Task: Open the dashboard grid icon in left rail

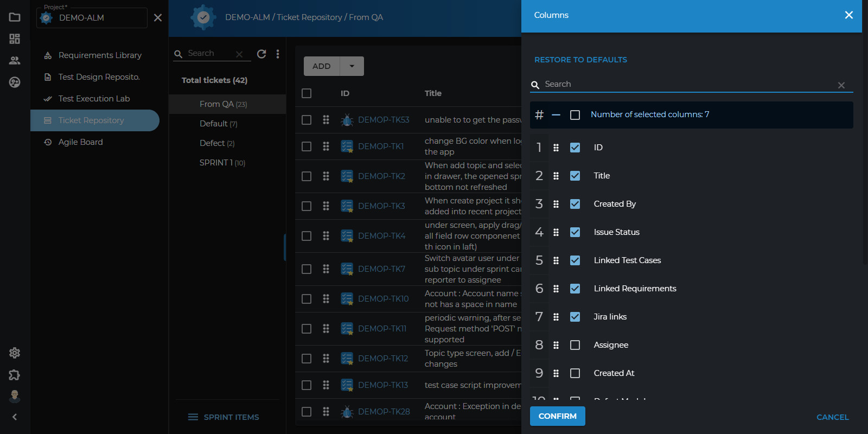Action: [15, 39]
